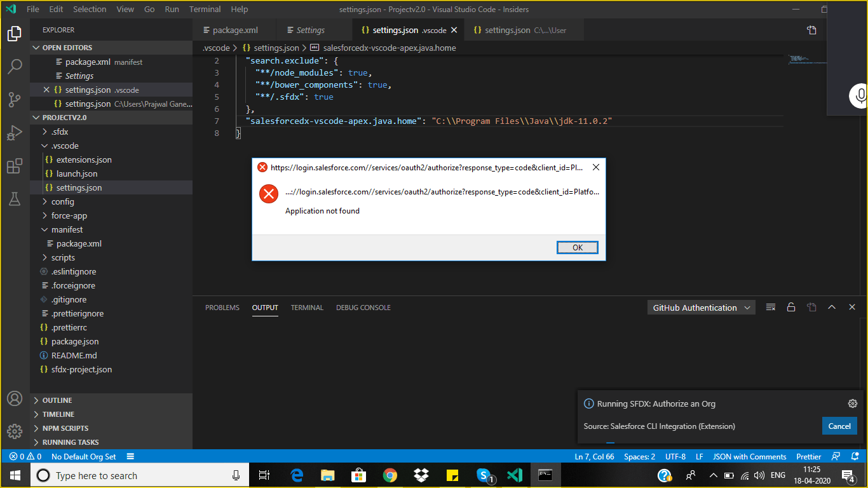Toggle the Prettier formatter status item
Image resolution: width=868 pixels, height=488 pixels.
(x=808, y=456)
